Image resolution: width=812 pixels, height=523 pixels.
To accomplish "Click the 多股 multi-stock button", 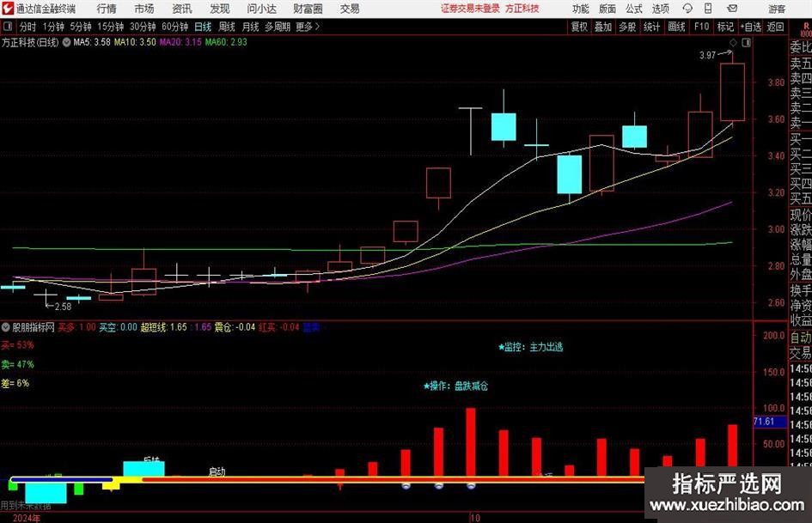I will coord(627,27).
